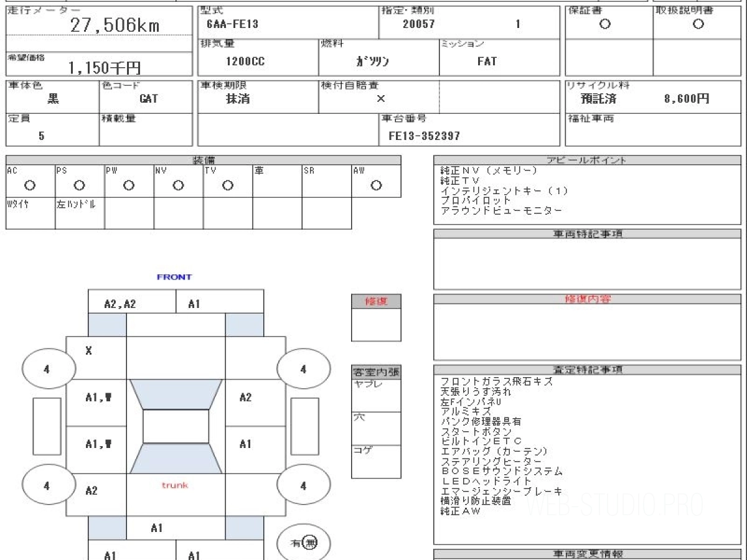Click the circle mark under 取扱説明書
The height and width of the screenshot is (560, 747).
tap(698, 24)
